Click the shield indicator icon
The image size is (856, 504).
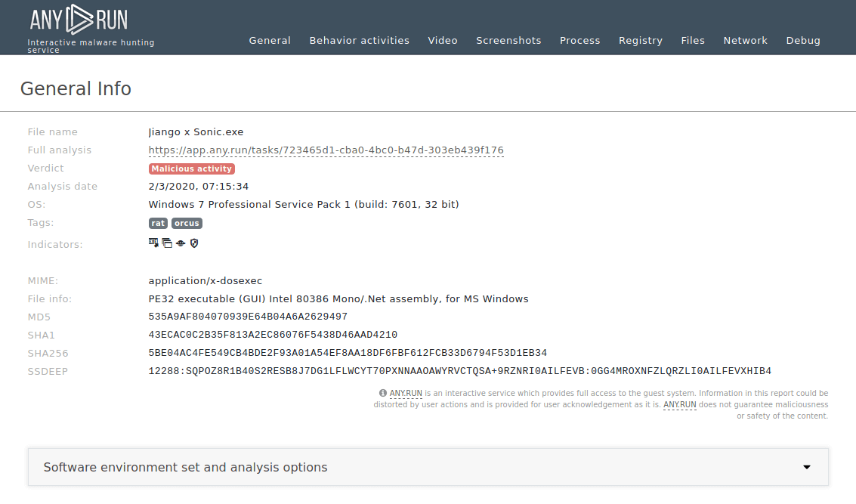click(194, 243)
